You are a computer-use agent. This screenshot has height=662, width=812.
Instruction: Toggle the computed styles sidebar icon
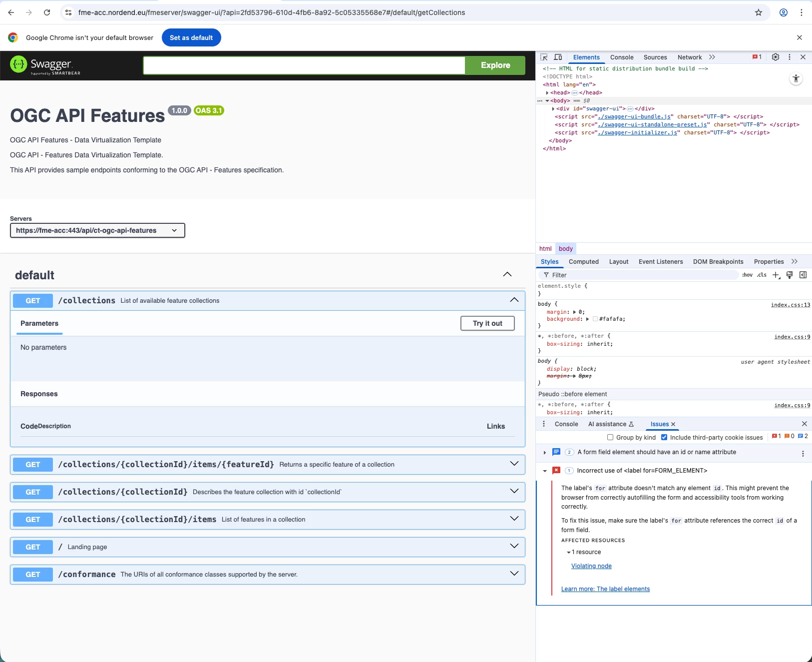(x=803, y=275)
